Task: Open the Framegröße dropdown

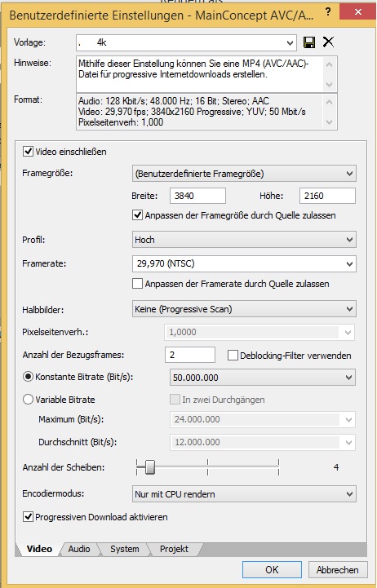Action: pyautogui.click(x=244, y=174)
